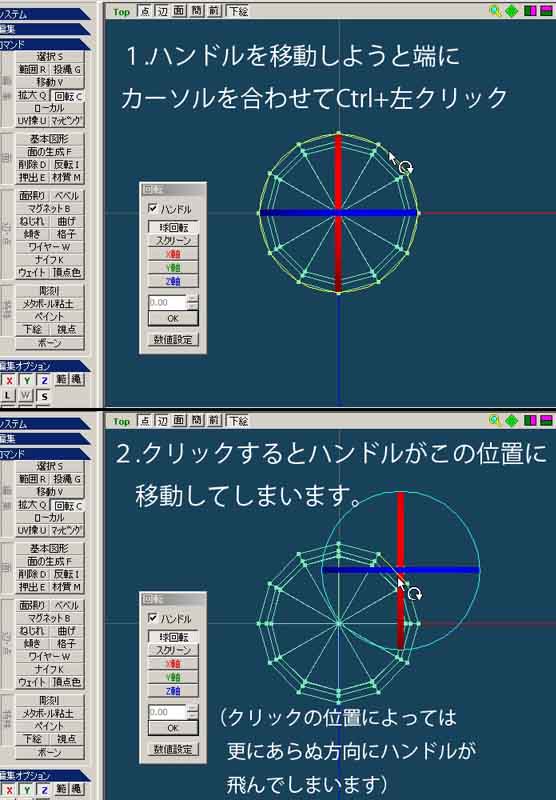Select the 回転 C rotate tool in the upper command panel
Viewport: 556px width, 800px height.
(x=68, y=96)
